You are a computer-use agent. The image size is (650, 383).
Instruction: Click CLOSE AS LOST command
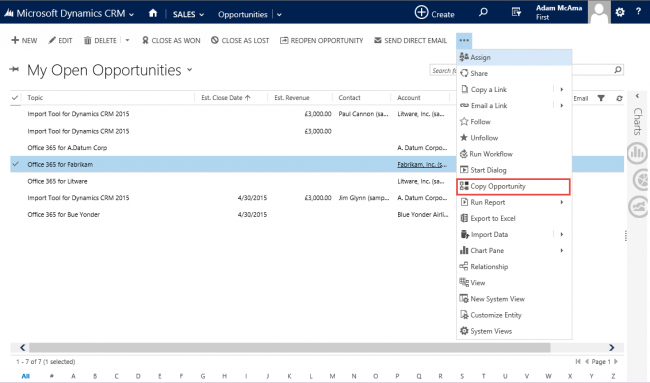pos(240,40)
